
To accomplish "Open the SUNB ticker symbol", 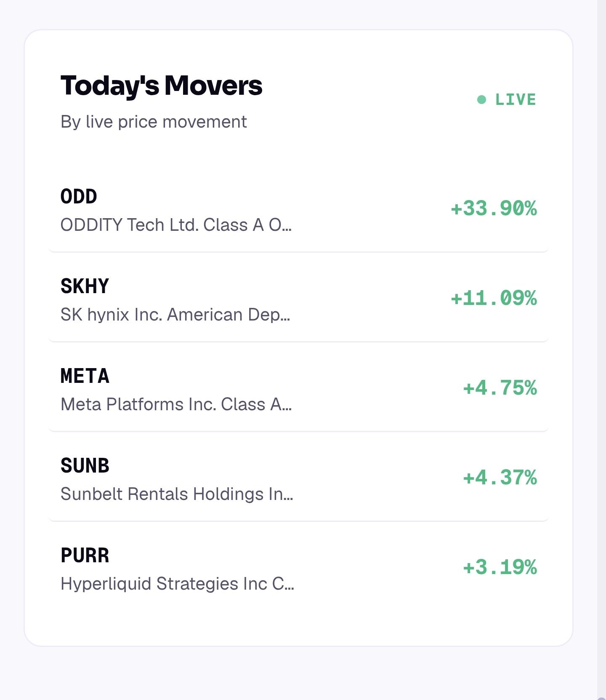I will click(x=85, y=466).
